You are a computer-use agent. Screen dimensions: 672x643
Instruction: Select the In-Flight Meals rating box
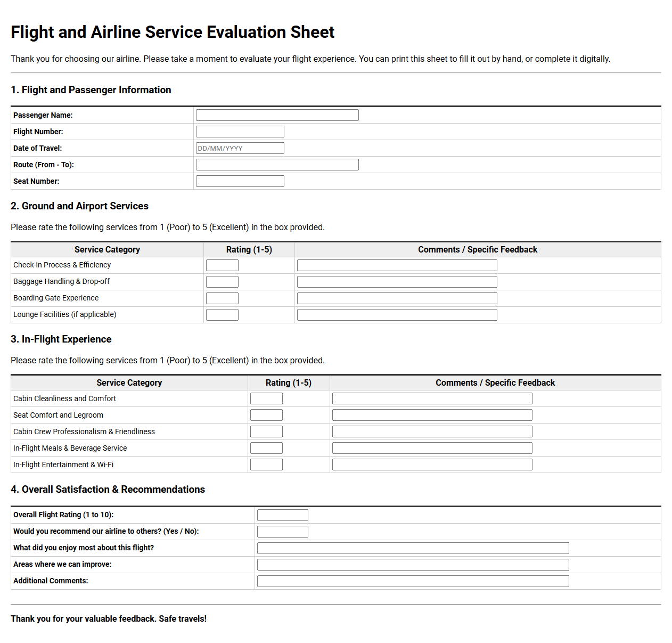(266, 448)
